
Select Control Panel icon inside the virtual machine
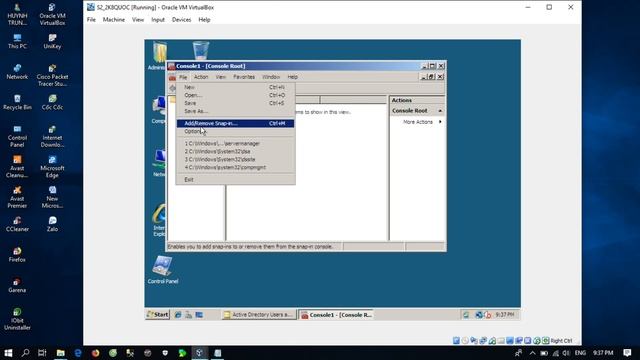163,269
